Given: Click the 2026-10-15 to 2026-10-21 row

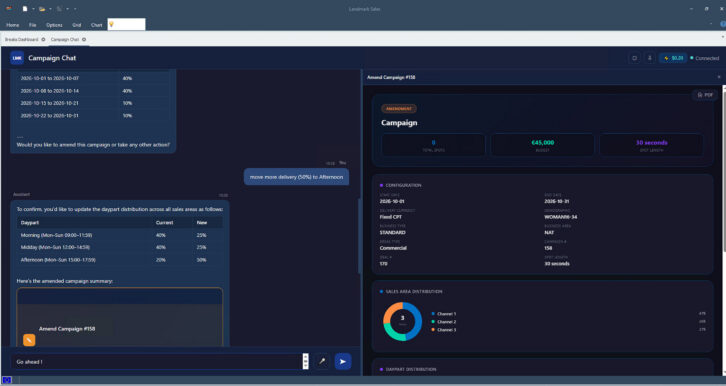Looking at the screenshot, I should [x=93, y=103].
